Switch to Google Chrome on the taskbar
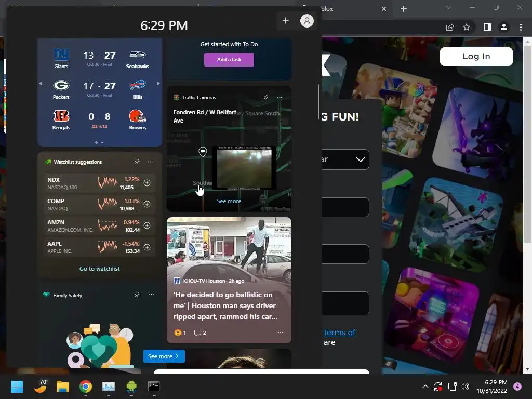The image size is (532, 399). coord(86,387)
